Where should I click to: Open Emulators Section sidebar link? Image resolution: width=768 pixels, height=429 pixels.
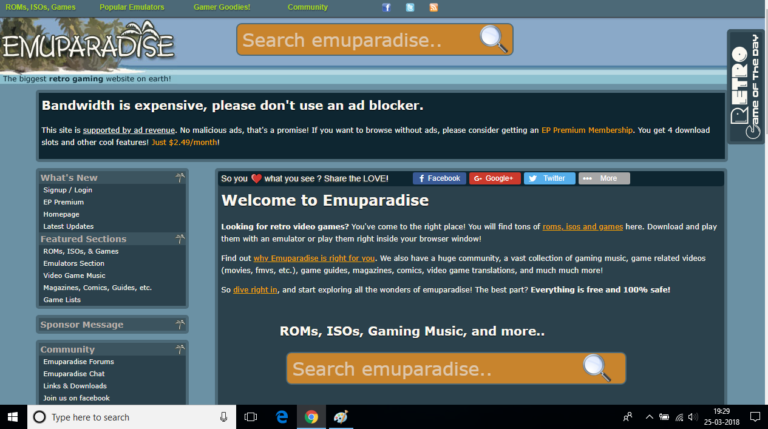pyautogui.click(x=73, y=263)
